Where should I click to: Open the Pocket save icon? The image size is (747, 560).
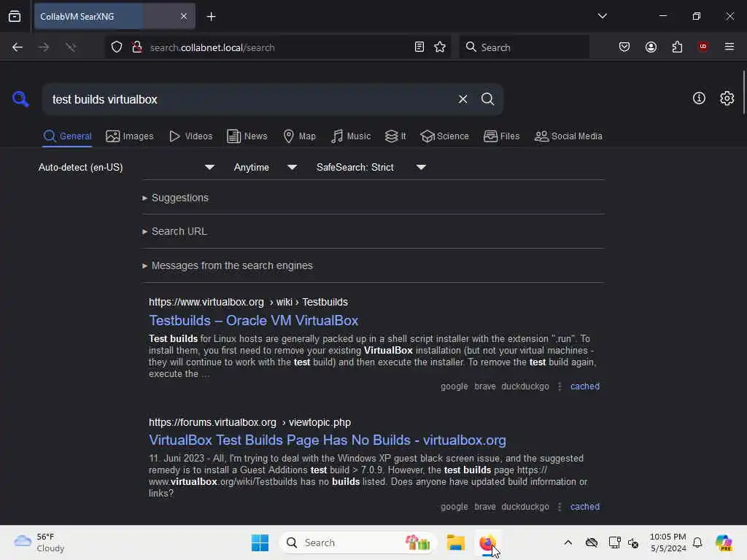click(624, 47)
